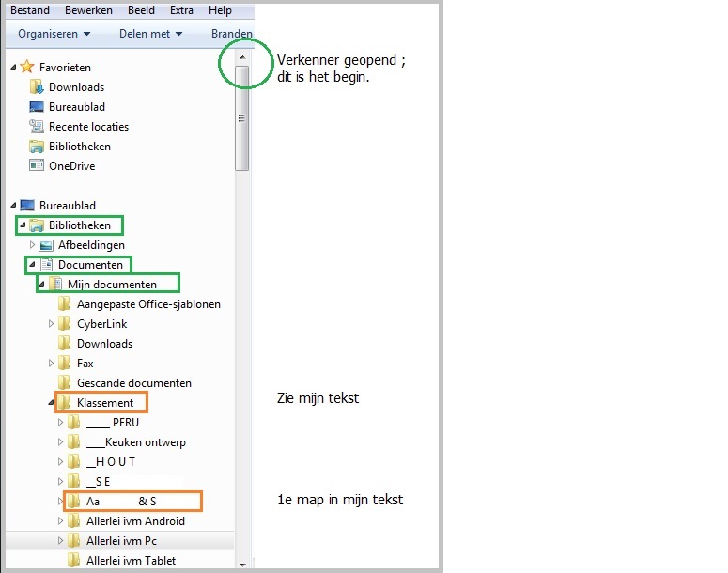Click the Bureaublad icon under Favorieten
Screen dimensions: 728x573
(x=37, y=107)
